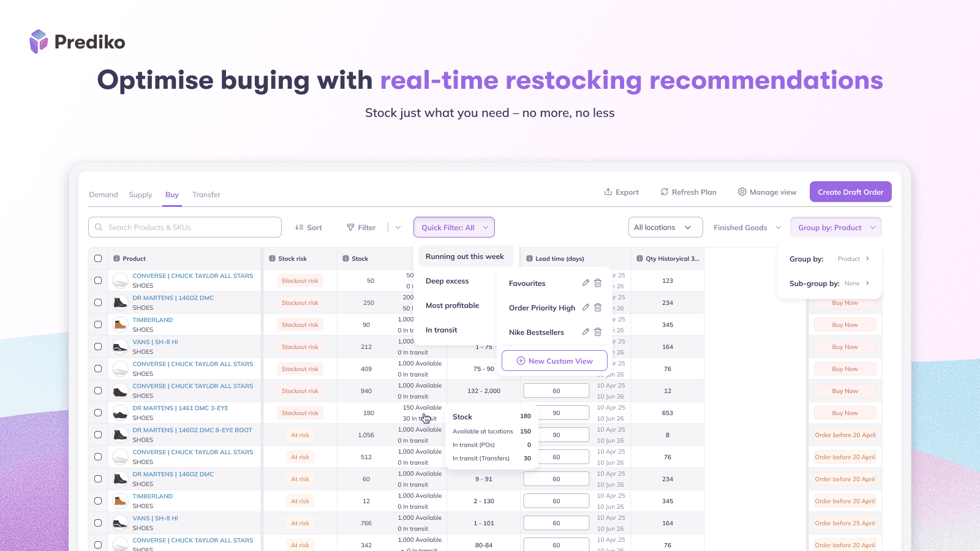Viewport: 980px width, 551px height.
Task: Change the Sub-group by None option
Action: (857, 283)
